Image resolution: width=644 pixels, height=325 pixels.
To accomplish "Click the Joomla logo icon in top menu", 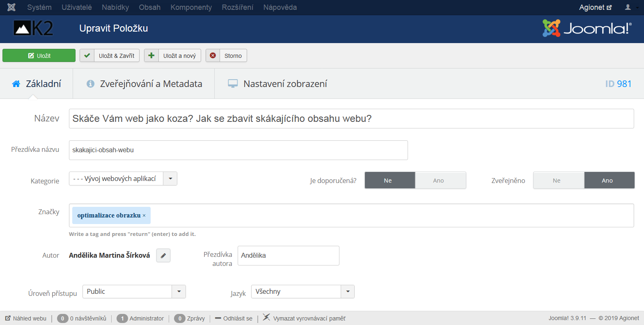I will coord(11,7).
